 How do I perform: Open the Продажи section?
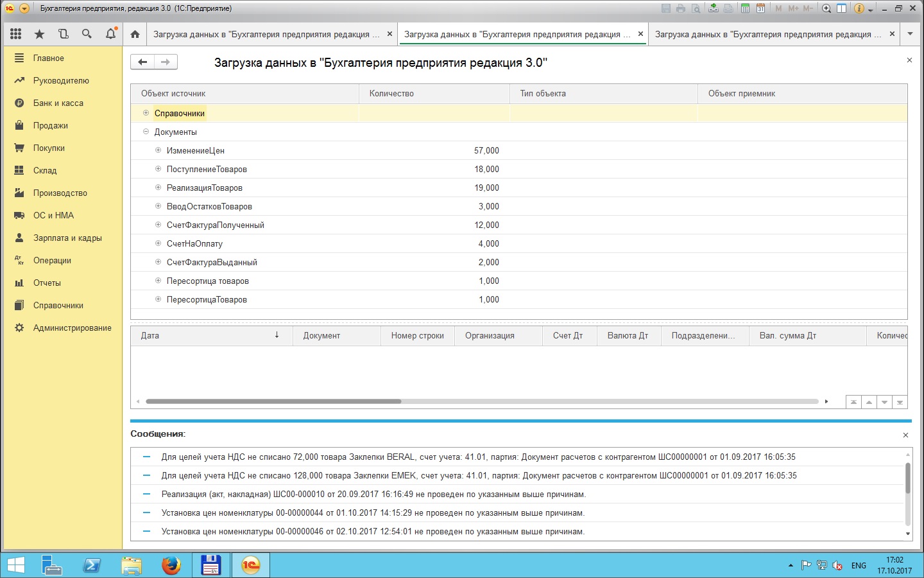[x=62, y=125]
